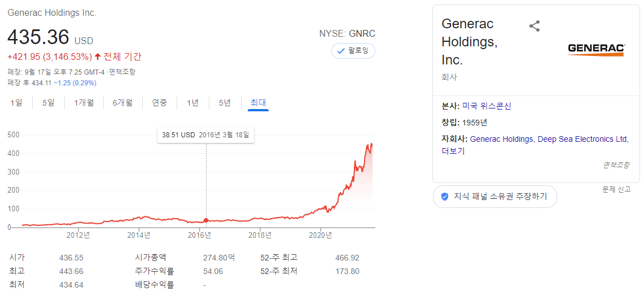Viewport: 644px width, 300px height.
Task: Click the Generac logo image
Action: tap(597, 50)
